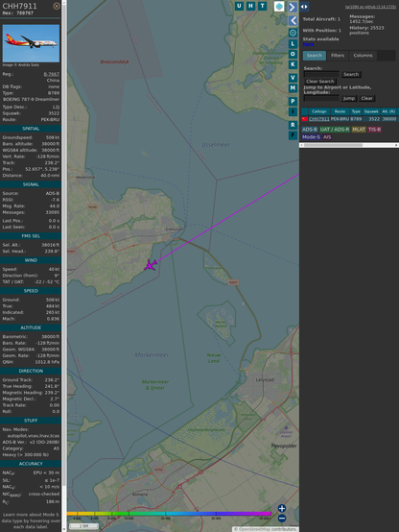Switch to the Search tab
This screenshot has width=399, height=532.
[315, 56]
